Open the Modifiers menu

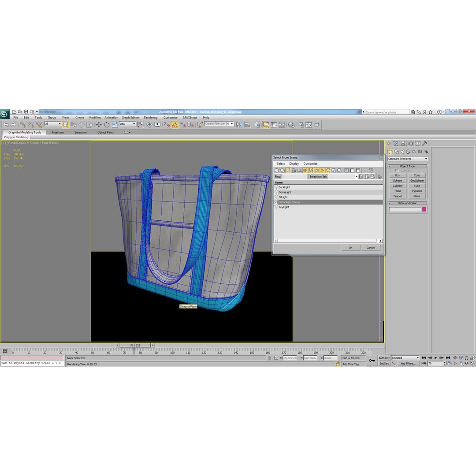click(x=95, y=118)
